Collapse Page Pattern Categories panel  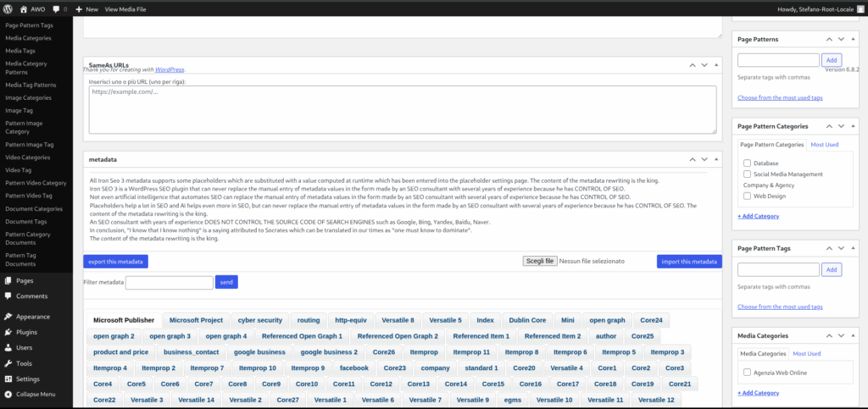(853, 126)
